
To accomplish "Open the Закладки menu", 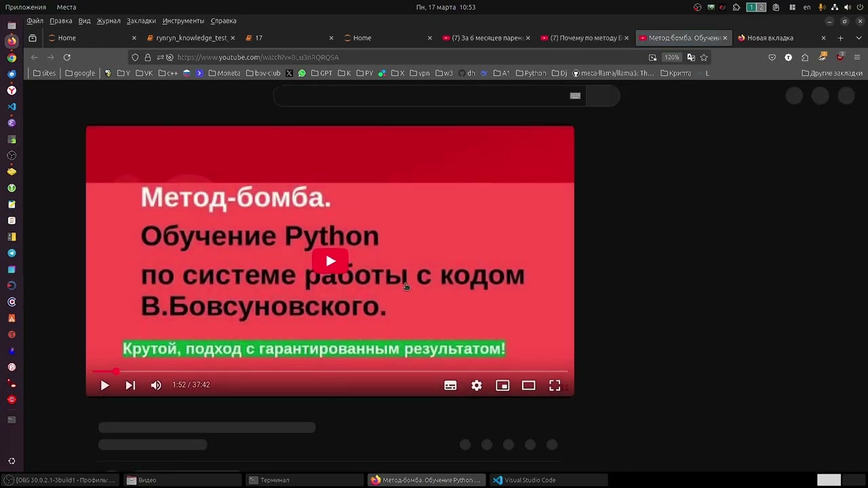I will 141,21.
